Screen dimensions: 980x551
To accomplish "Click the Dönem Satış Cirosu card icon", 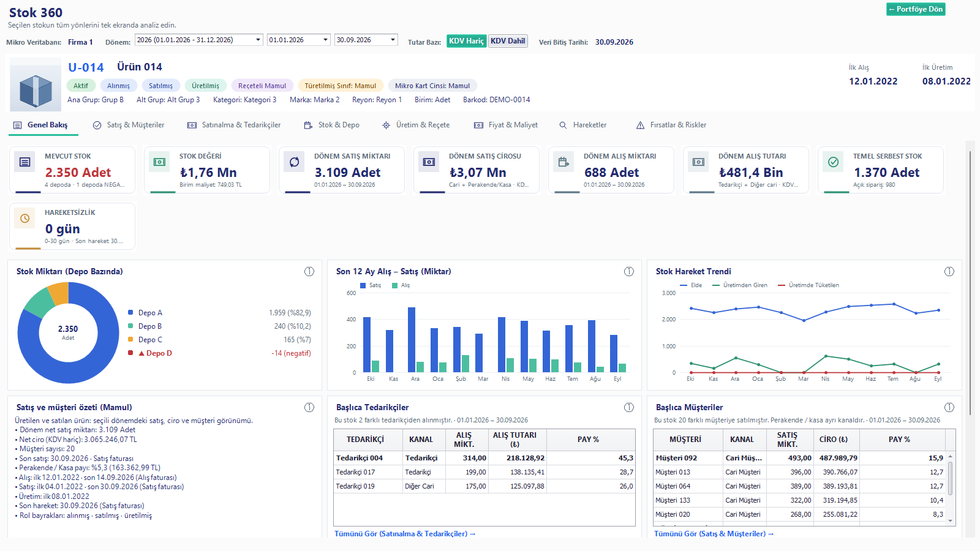I will (x=429, y=162).
